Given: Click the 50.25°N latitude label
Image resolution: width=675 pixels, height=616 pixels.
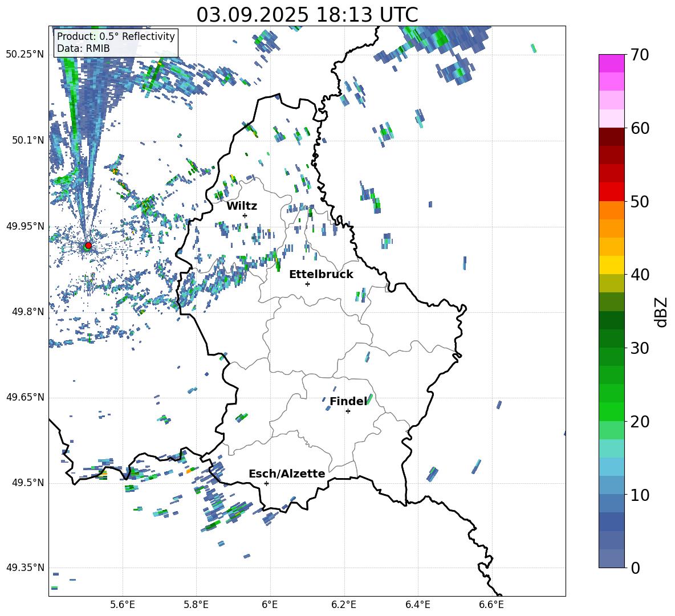Looking at the screenshot, I should pos(25,55).
